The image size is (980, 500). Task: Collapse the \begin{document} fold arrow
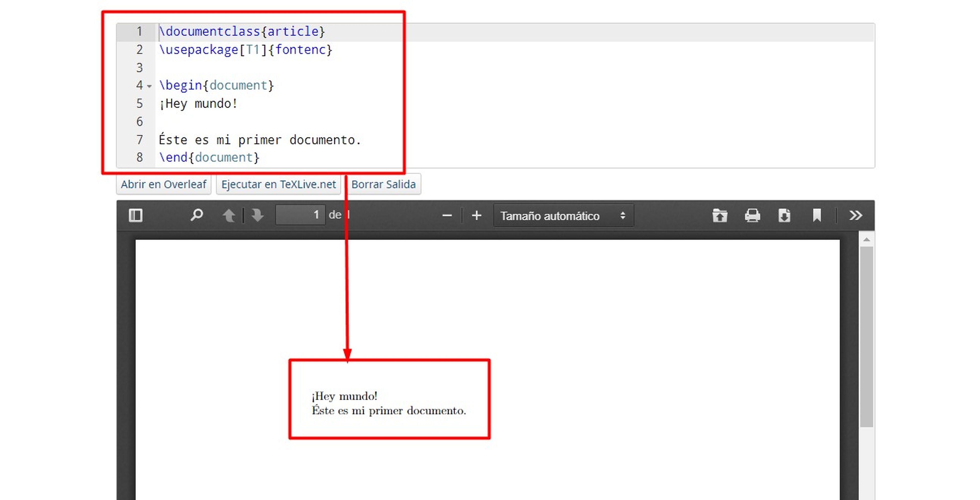[150, 86]
